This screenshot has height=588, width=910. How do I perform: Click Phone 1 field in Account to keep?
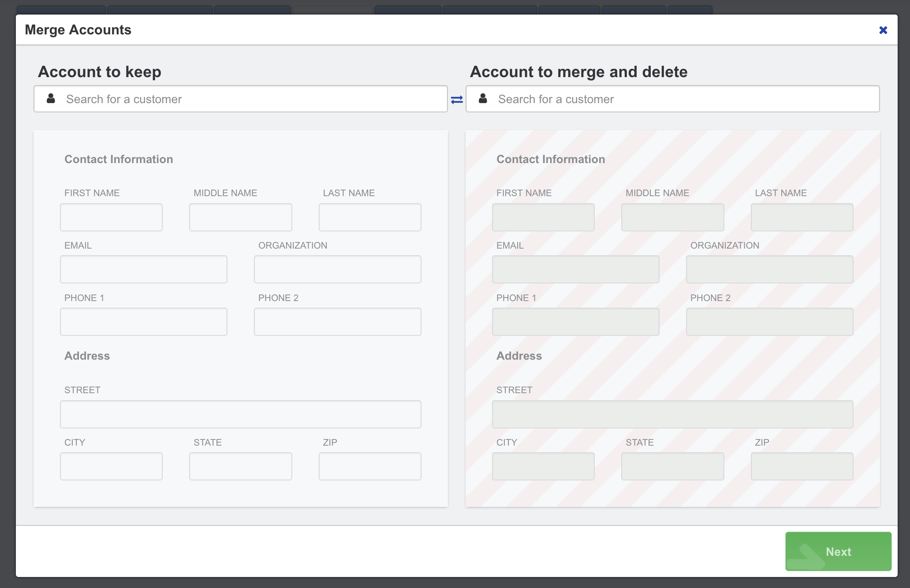(x=144, y=322)
